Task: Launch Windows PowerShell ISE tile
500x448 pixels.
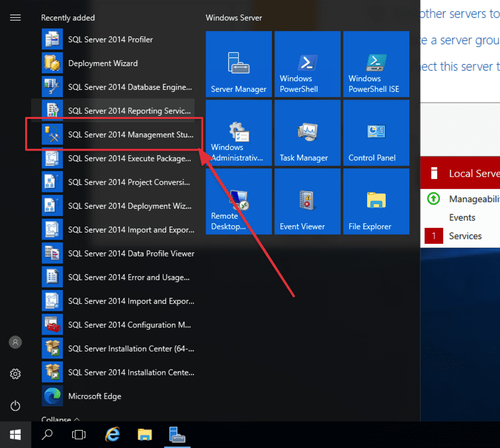Action: [376, 64]
